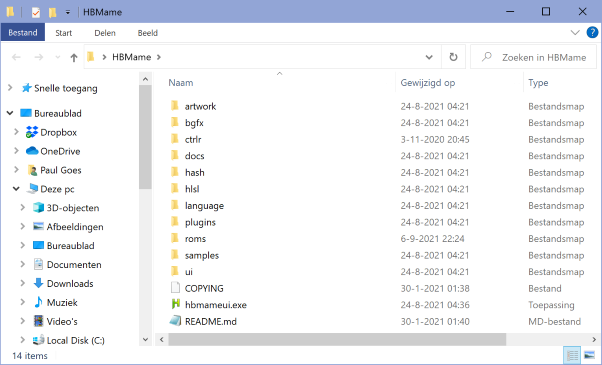
Task: Switch to details view layout
Action: click(x=572, y=355)
